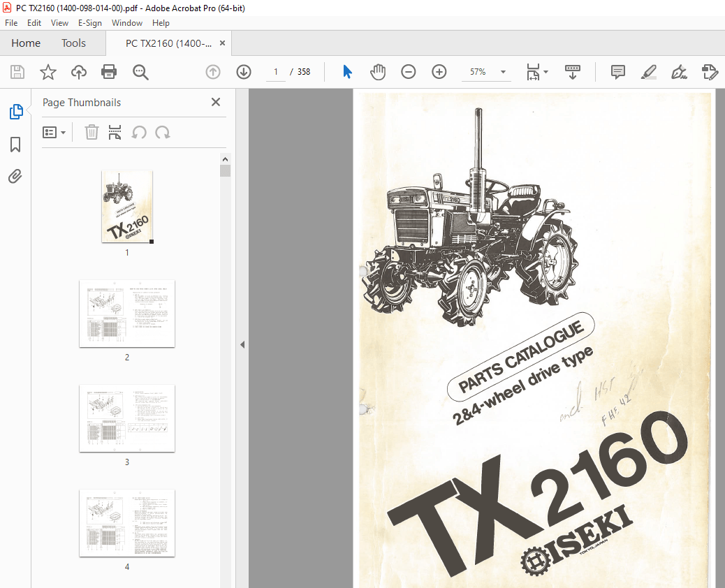Open the thumbnail Options menu dropdown
The image size is (725, 588).
(54, 132)
